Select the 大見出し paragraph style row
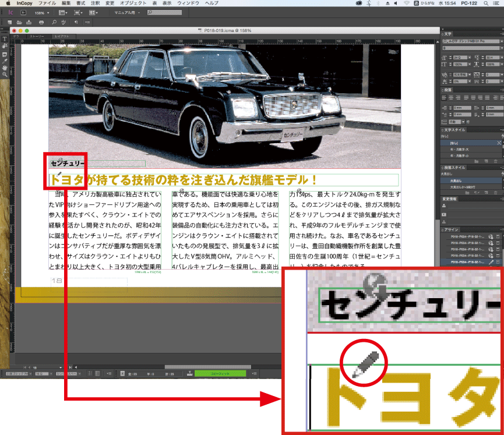Viewport: 504px width, 435px height. [471, 181]
